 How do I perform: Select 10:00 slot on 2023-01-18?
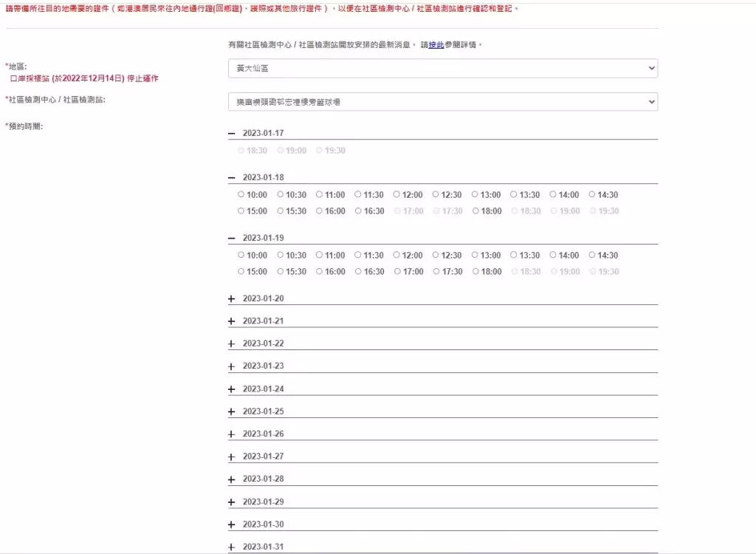pos(241,195)
